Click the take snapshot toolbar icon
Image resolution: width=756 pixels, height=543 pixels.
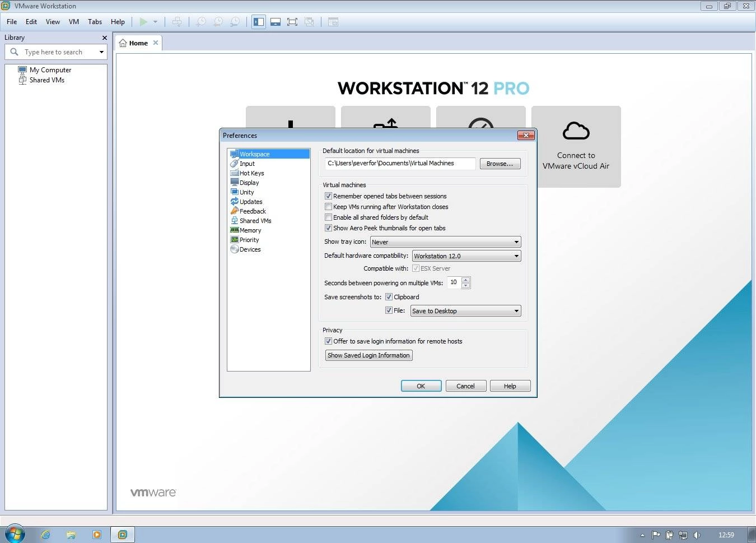201,22
